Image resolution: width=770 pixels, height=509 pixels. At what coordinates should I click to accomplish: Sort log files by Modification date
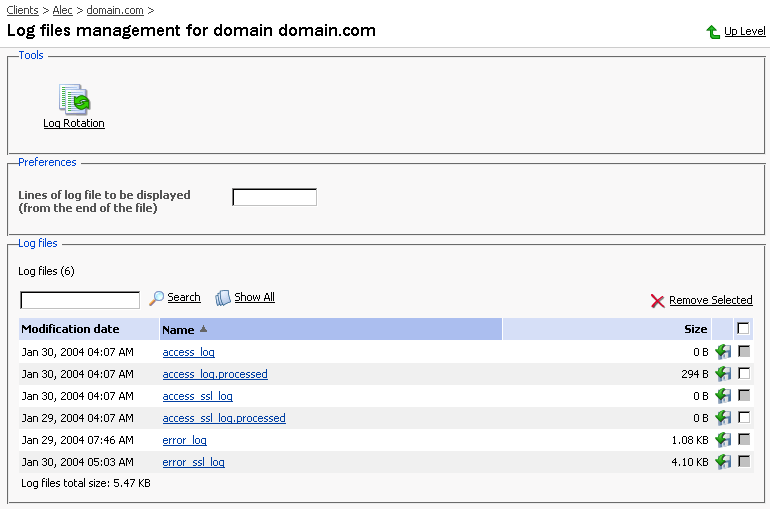point(70,329)
